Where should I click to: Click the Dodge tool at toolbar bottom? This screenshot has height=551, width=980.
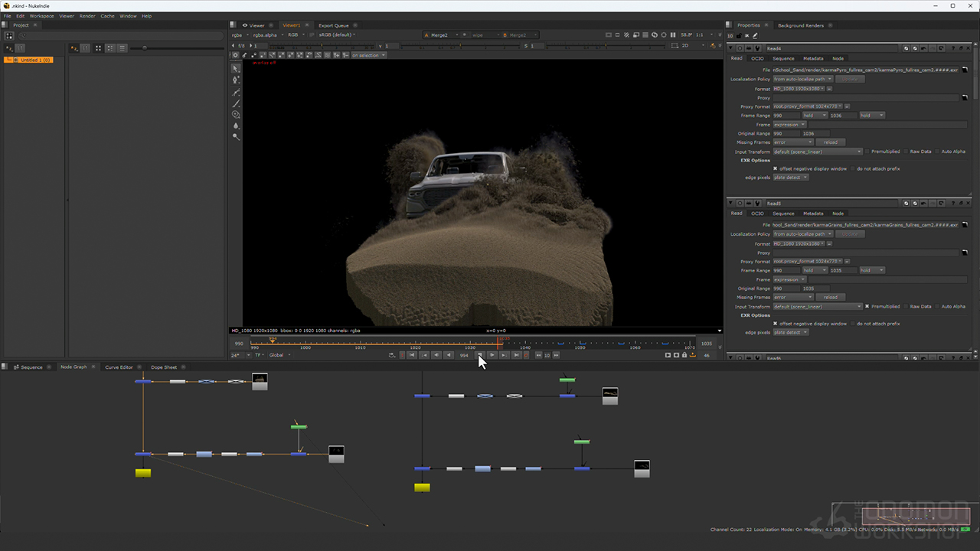(x=236, y=137)
